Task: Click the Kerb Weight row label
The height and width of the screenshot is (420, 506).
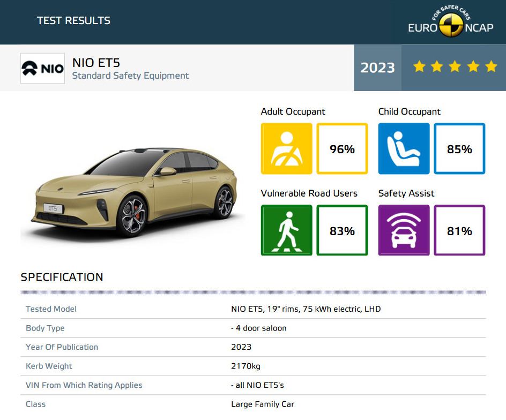Action: [49, 366]
